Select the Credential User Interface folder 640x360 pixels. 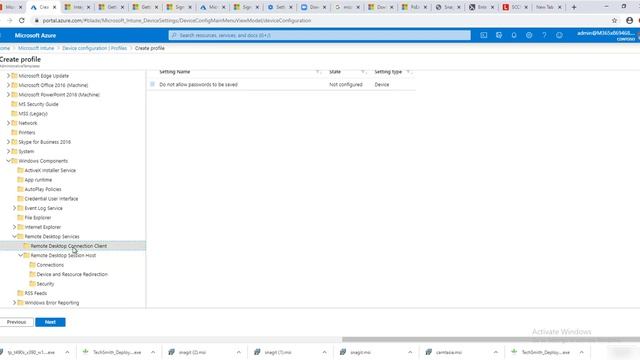coord(51,199)
